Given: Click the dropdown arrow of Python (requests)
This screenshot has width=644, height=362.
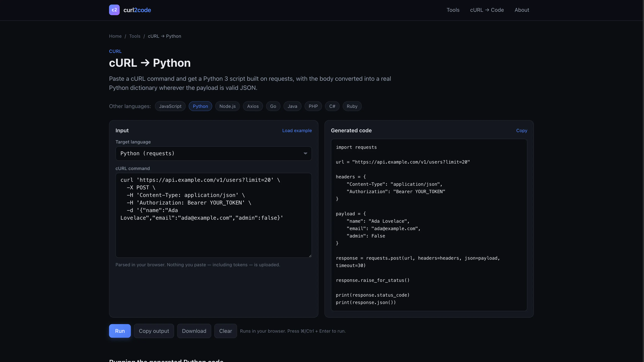Looking at the screenshot, I should click(305, 153).
